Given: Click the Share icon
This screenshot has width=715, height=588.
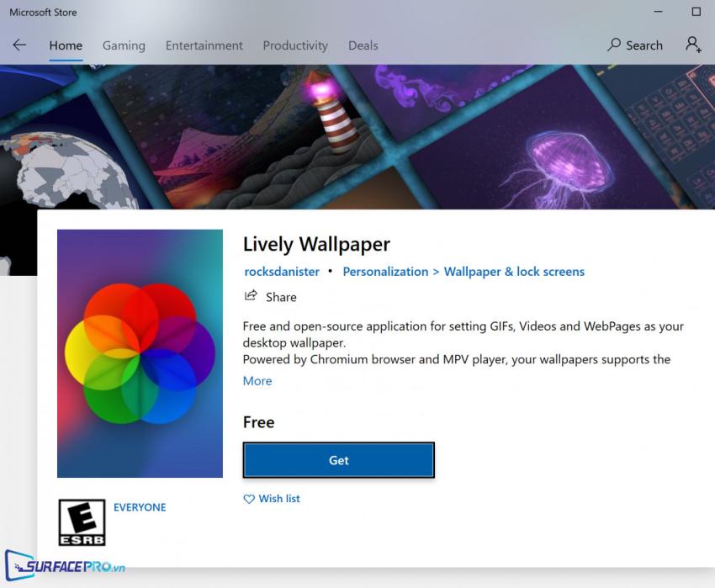Looking at the screenshot, I should [251, 296].
